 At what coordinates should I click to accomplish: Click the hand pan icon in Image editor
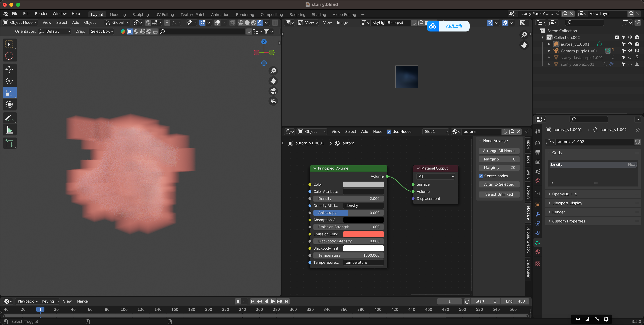[524, 45]
